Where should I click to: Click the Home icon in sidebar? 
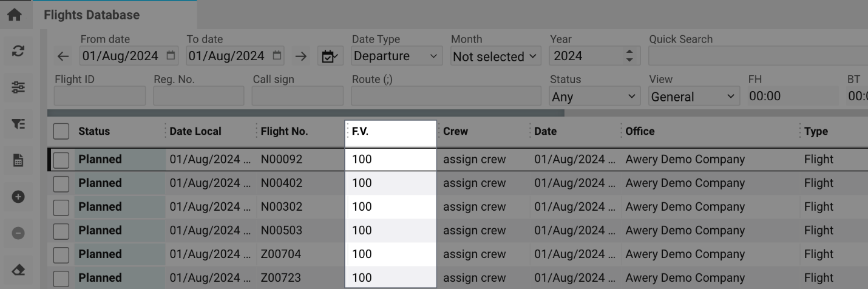pyautogui.click(x=15, y=15)
